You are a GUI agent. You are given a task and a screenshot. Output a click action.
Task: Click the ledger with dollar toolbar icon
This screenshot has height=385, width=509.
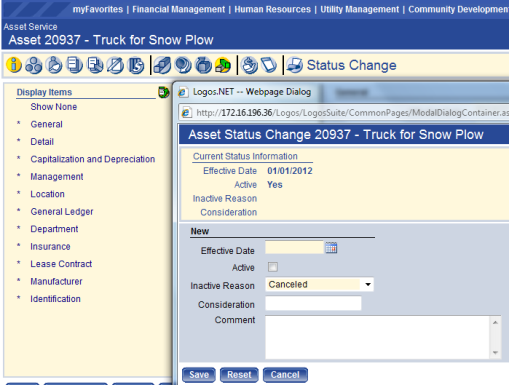(136, 65)
